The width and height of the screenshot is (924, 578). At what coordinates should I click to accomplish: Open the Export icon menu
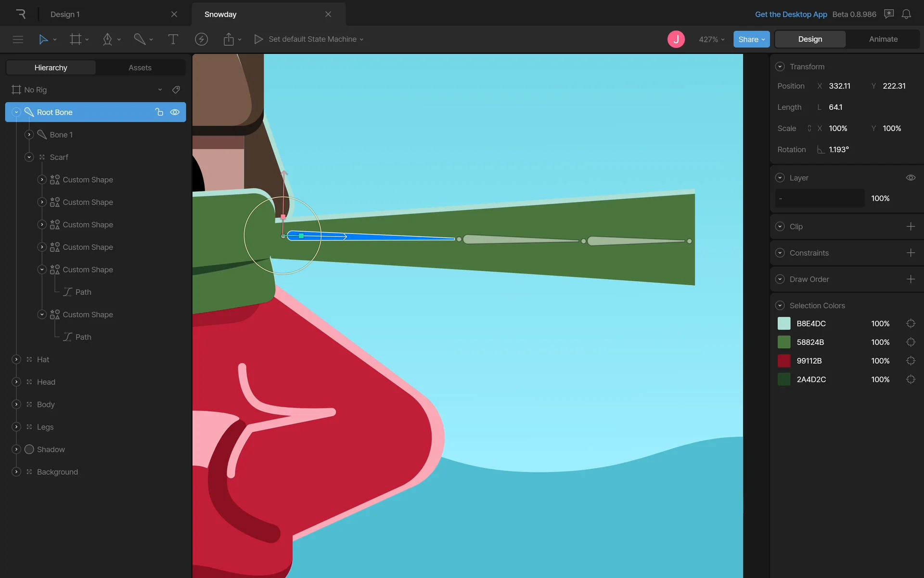(x=229, y=39)
